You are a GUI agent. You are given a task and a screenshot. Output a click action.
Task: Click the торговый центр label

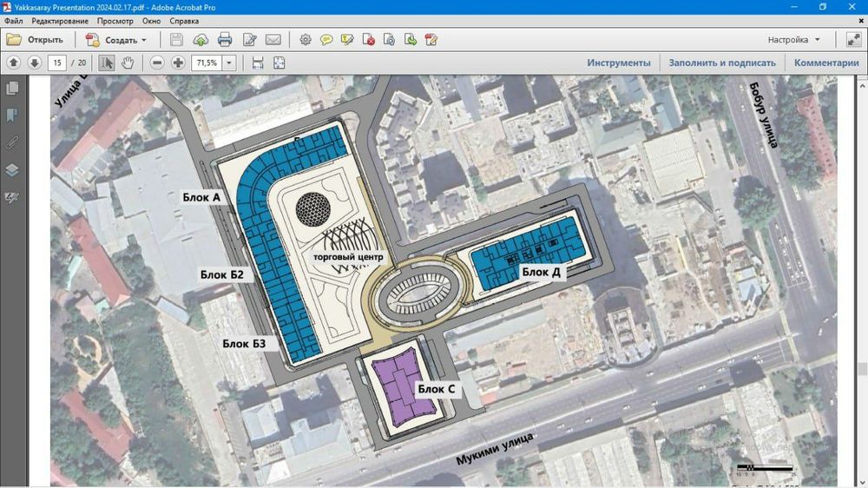tap(348, 257)
